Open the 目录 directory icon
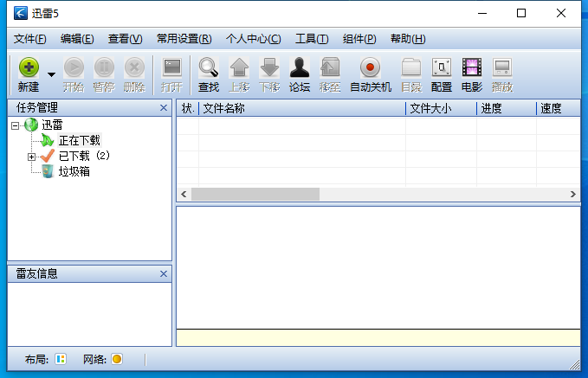 [411, 74]
